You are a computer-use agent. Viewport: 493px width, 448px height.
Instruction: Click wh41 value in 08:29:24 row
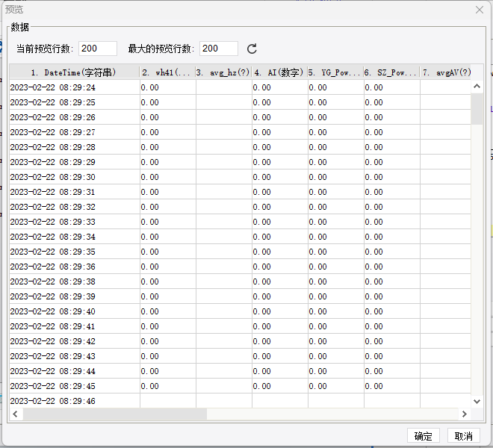point(168,87)
